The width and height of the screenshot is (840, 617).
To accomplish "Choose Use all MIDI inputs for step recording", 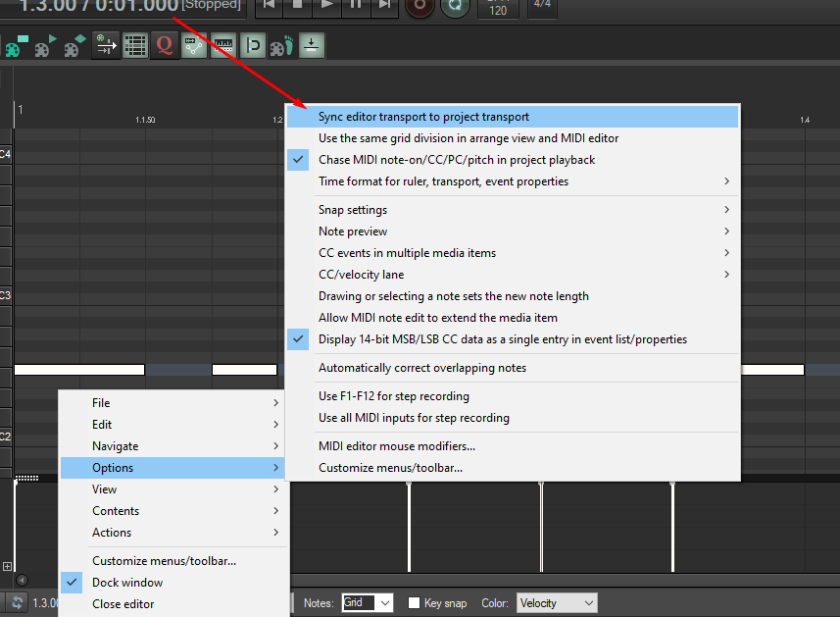I will (513, 418).
